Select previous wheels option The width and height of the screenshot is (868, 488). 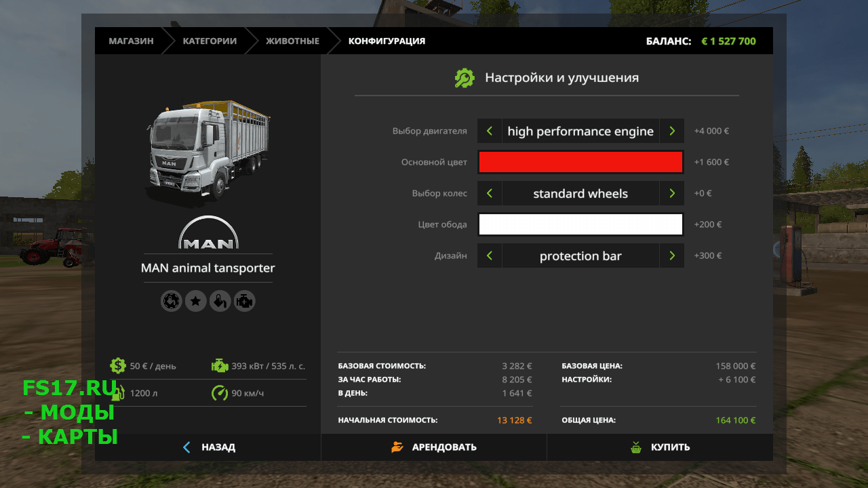490,193
